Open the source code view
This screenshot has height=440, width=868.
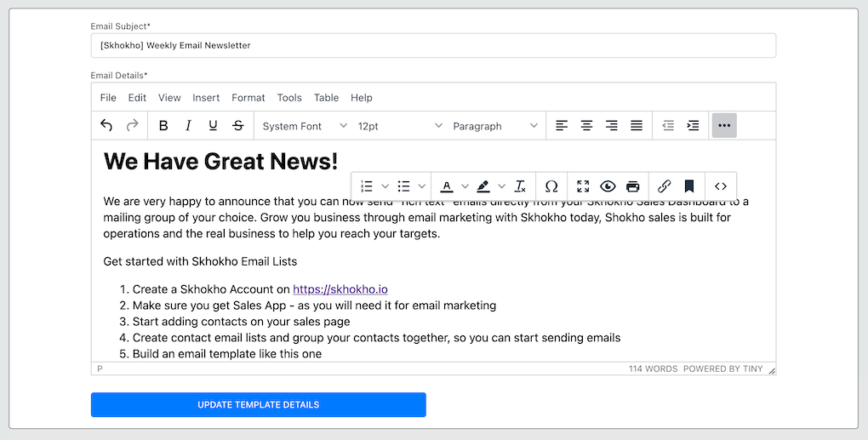pos(721,186)
